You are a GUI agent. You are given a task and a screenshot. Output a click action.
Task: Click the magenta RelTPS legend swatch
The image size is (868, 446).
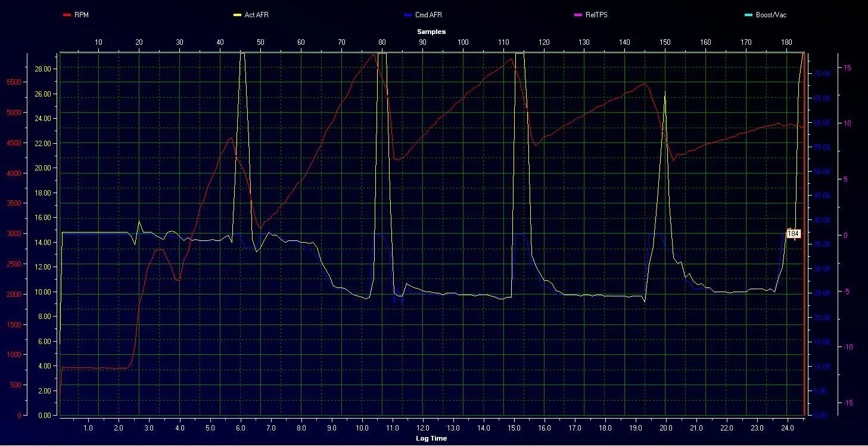point(578,15)
